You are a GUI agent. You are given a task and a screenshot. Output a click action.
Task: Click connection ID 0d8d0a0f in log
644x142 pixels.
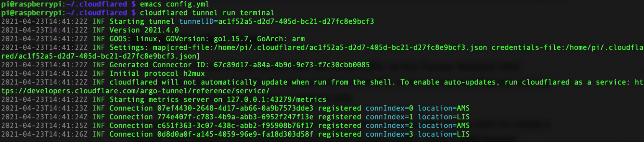click(x=235, y=135)
